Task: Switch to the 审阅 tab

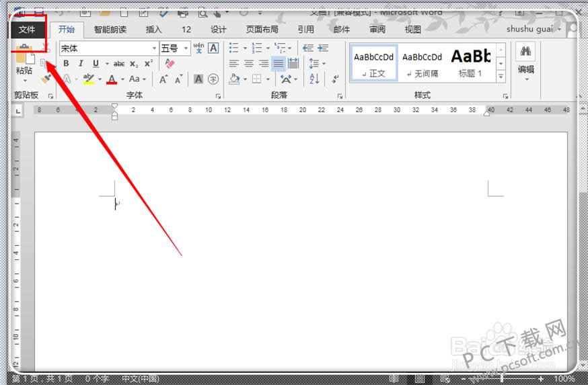Action: pyautogui.click(x=377, y=29)
